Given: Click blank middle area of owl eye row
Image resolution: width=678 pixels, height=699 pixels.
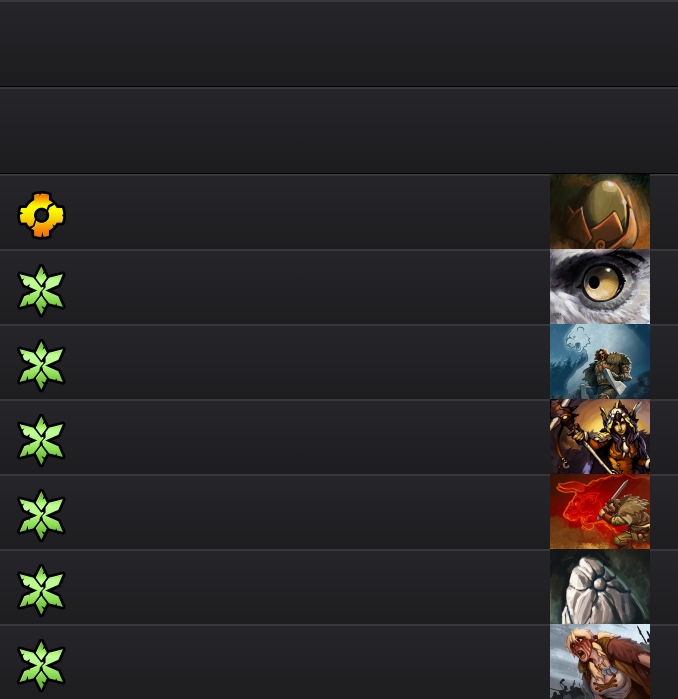Looking at the screenshot, I should point(308,287).
